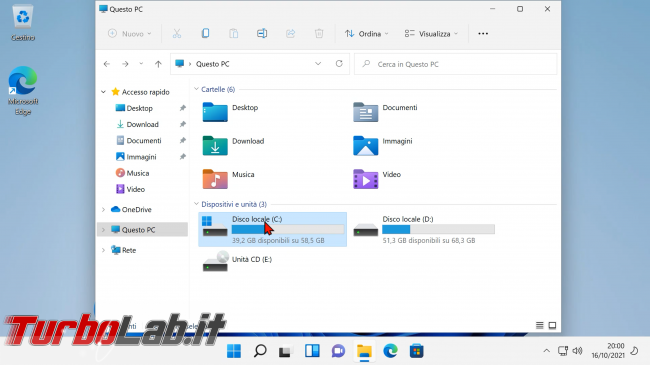650x365 pixels.
Task: Open Microsoft Edge desktop shortcut
Action: [x=23, y=90]
